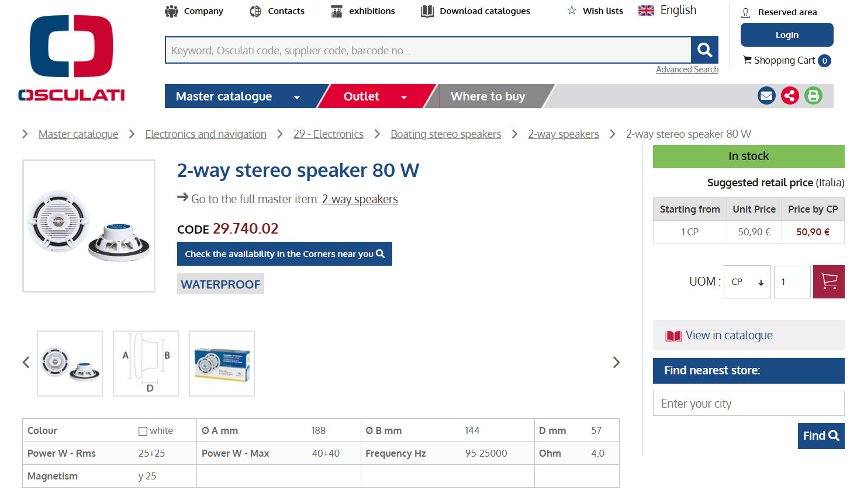Click the keyword search input field
The width and height of the screenshot is (857, 504).
tap(428, 50)
